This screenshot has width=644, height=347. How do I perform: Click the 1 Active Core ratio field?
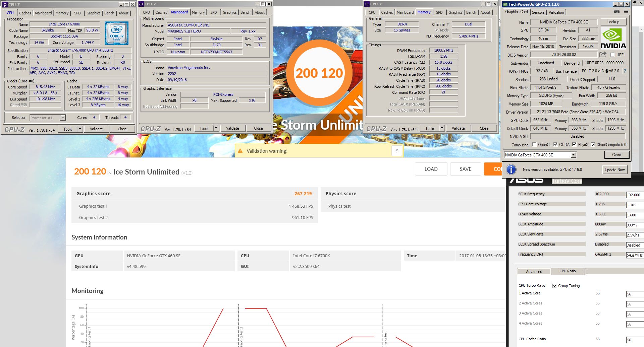pos(635,294)
